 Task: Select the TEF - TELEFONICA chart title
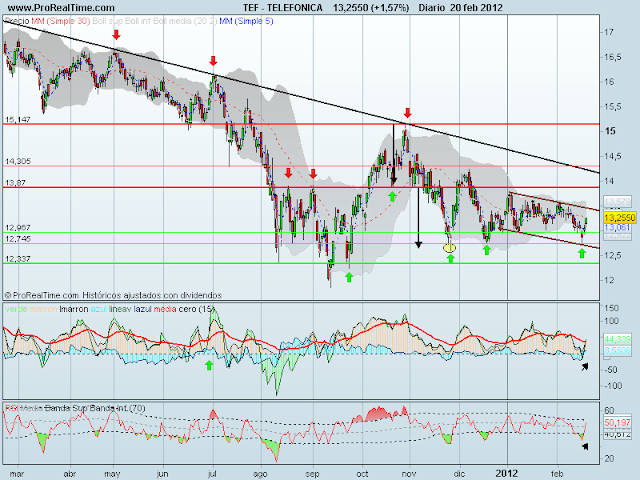(282, 7)
